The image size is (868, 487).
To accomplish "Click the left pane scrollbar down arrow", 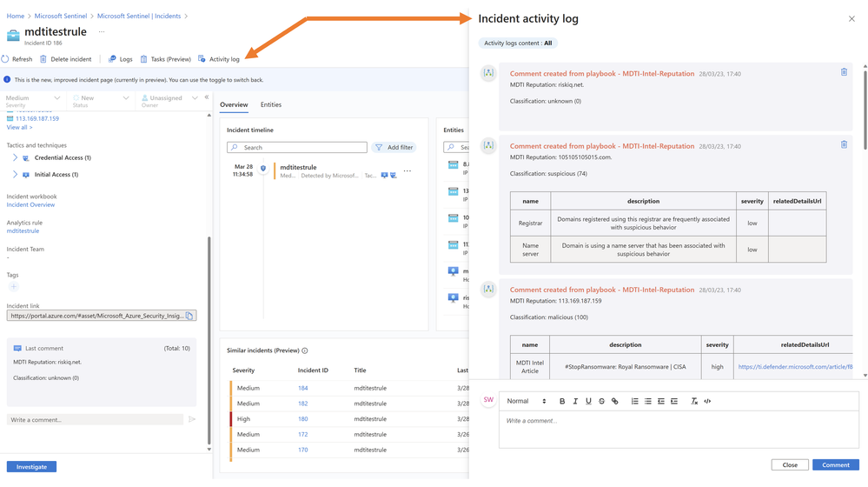I will (x=209, y=450).
